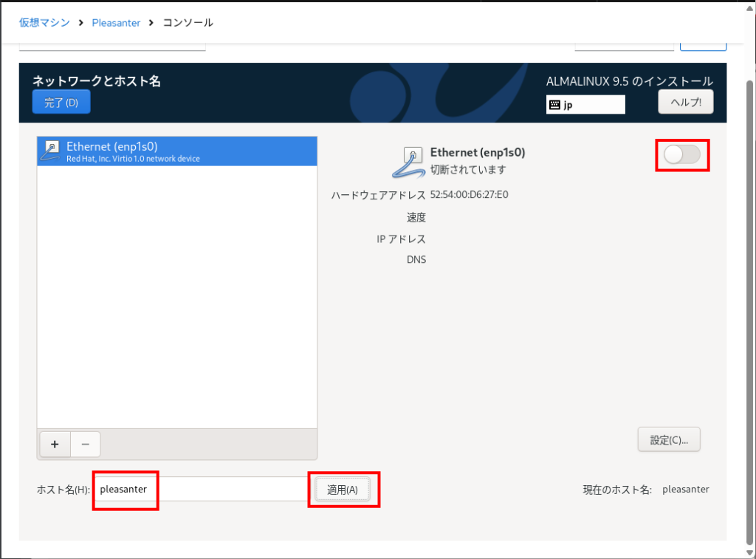This screenshot has height=559, width=756.
Task: Apply hostname with the 適用(A) button
Action: (x=343, y=490)
